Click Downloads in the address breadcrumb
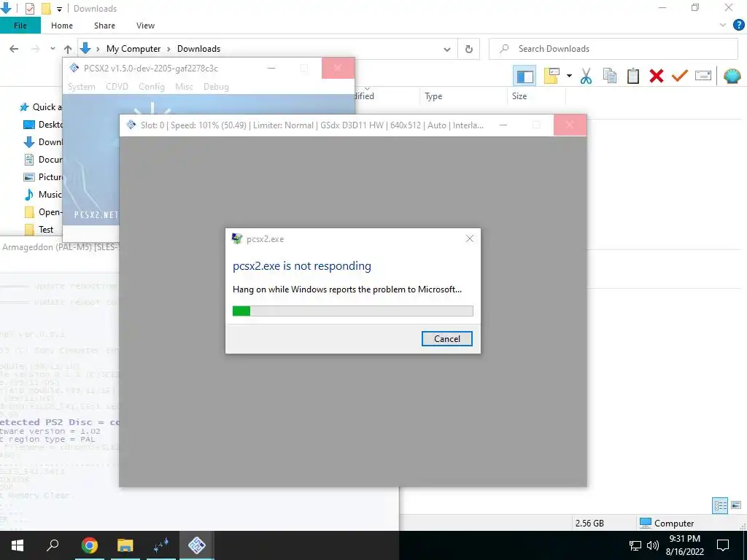The image size is (747, 560). pyautogui.click(x=198, y=49)
